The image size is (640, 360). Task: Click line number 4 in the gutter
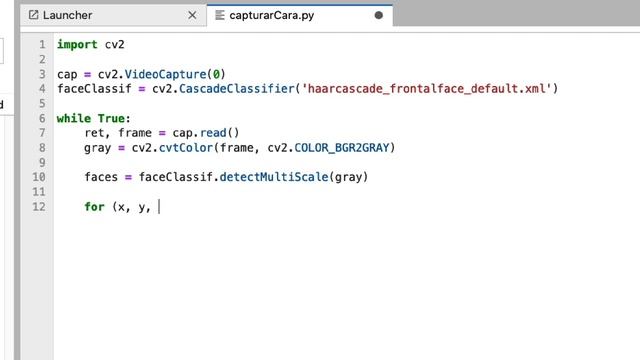(42, 89)
